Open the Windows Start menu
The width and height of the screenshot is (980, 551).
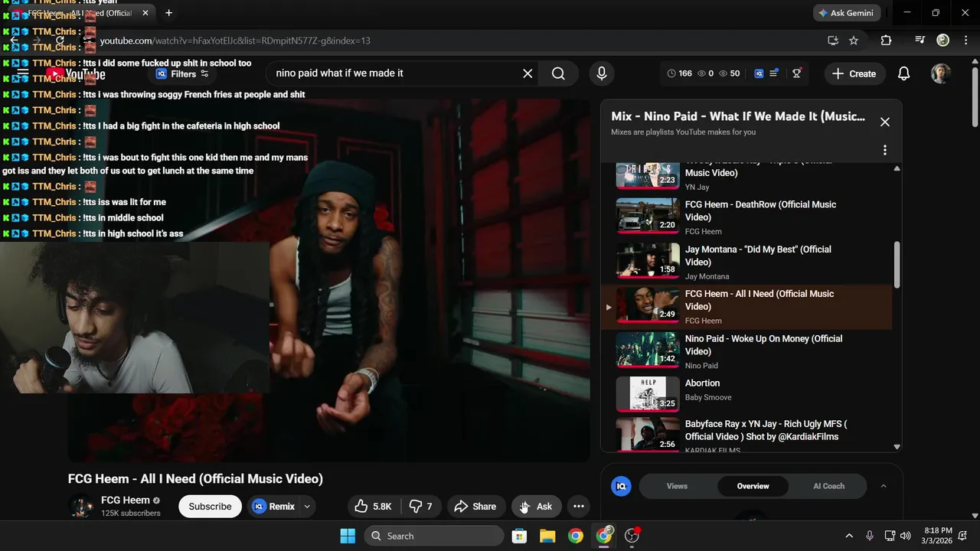pos(348,536)
